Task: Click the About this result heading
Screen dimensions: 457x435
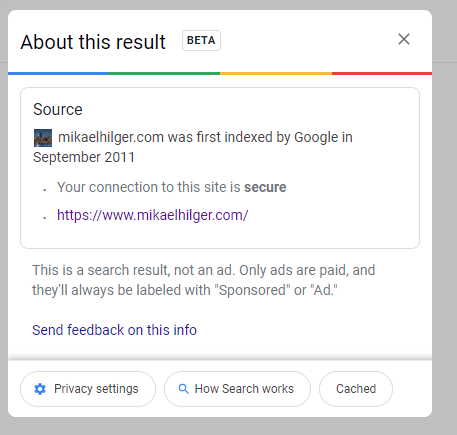Action: click(x=93, y=42)
